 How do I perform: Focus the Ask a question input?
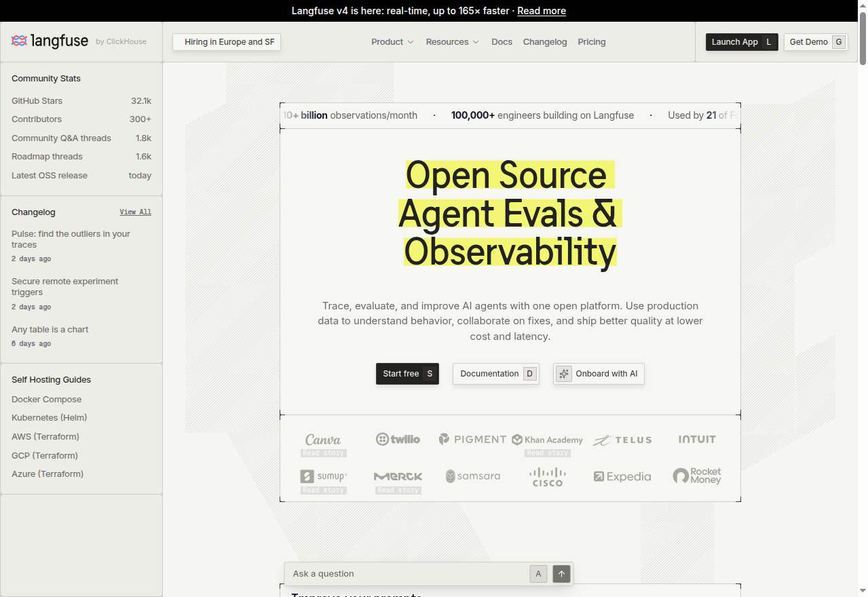click(407, 574)
